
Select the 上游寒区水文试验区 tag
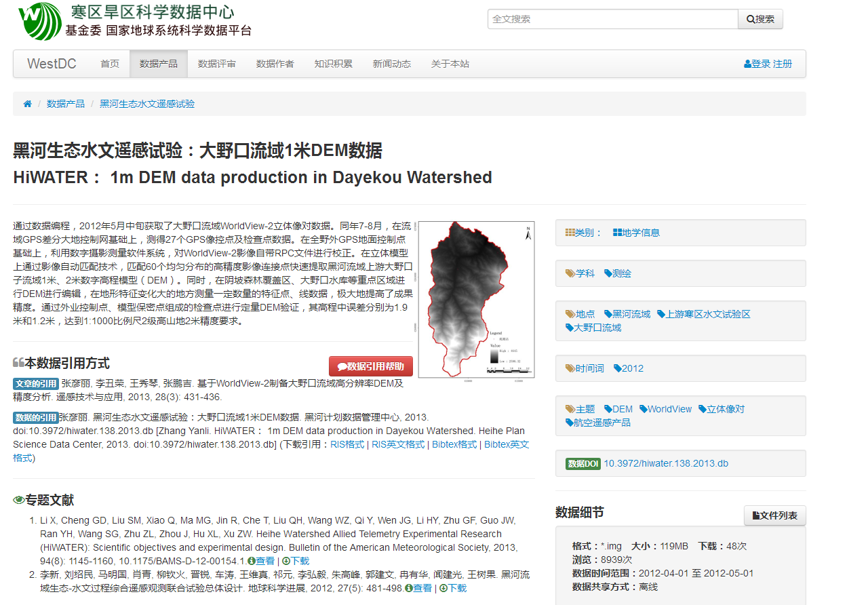coord(704,314)
